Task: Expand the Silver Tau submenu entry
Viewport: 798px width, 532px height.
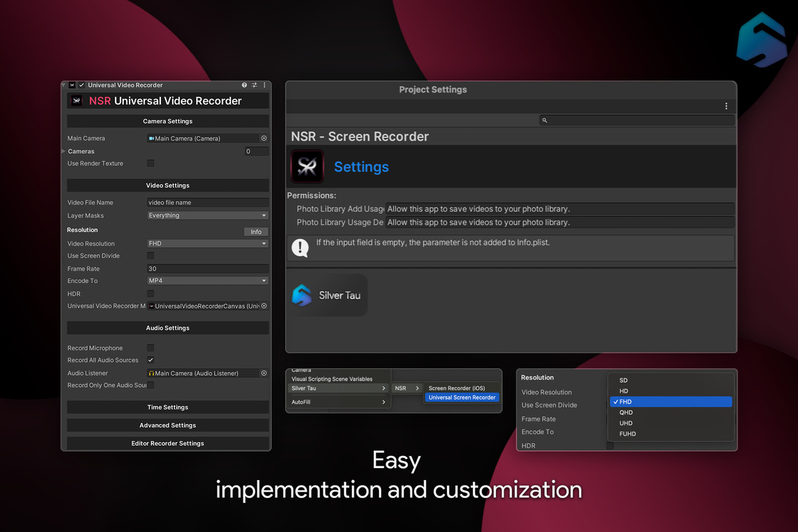Action: (339, 388)
